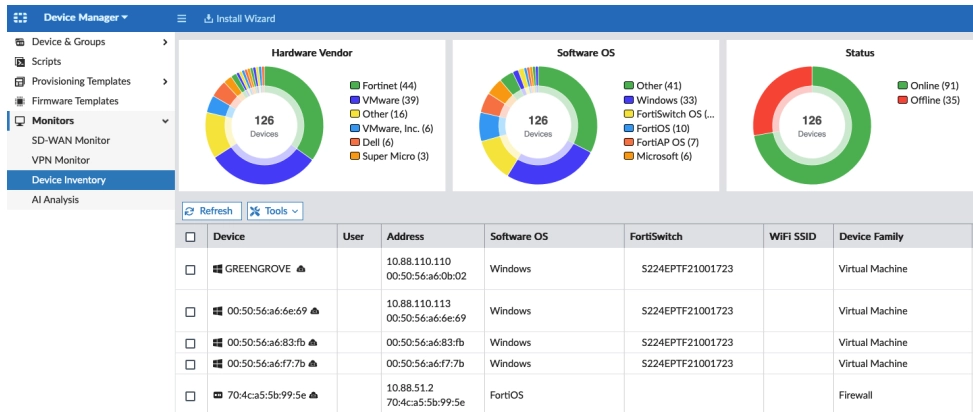Expand the Device & Groups chevron
Screen dimensions: 973x412
(x=165, y=42)
